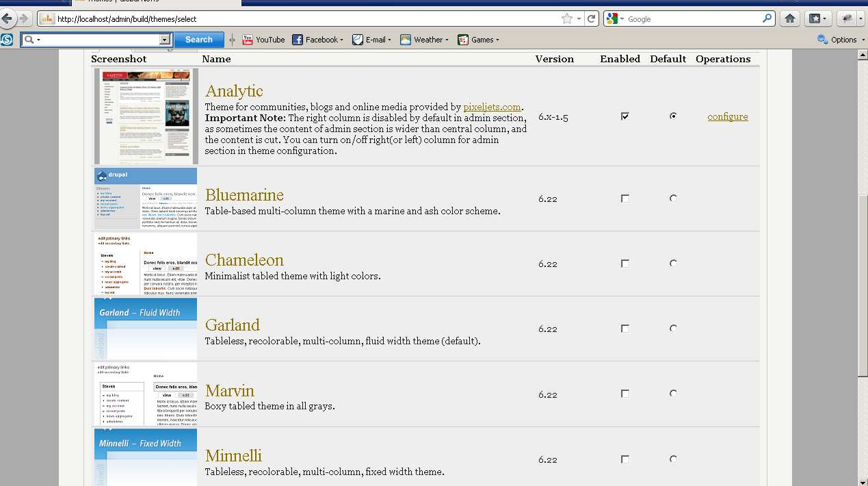
Task: Bookmark this page with the star icon
Action: [x=566, y=19]
